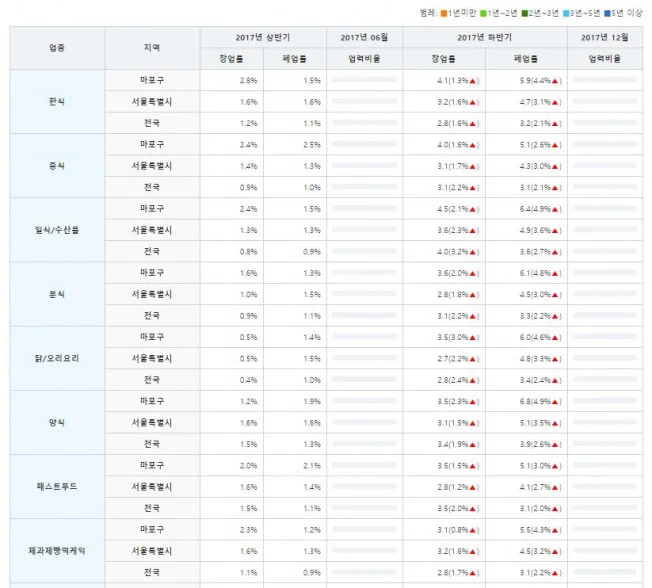
Task: Click the 6.4(4.9%▲) value
Action: point(541,209)
